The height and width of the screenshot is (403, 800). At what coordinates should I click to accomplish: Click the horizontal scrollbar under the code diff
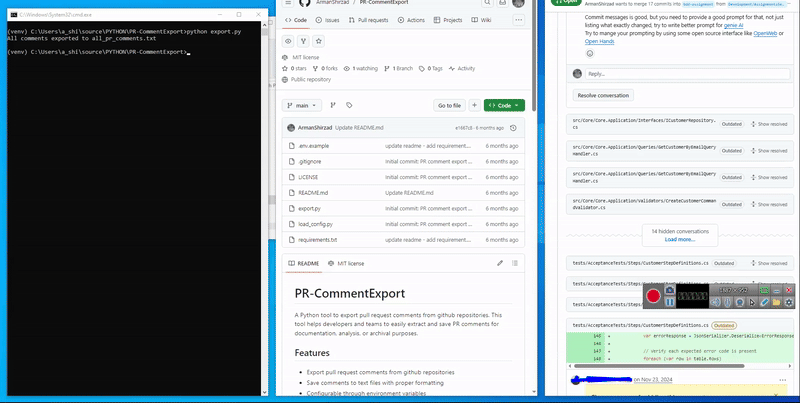(659, 366)
